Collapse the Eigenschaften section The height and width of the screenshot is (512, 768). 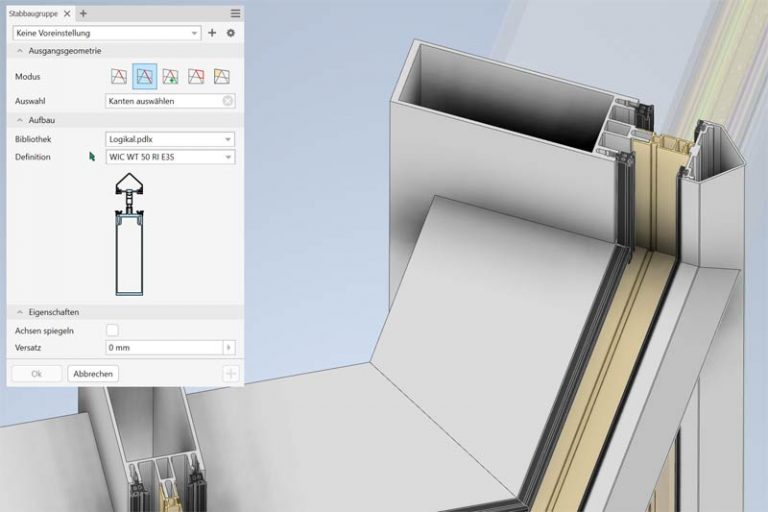click(19, 312)
